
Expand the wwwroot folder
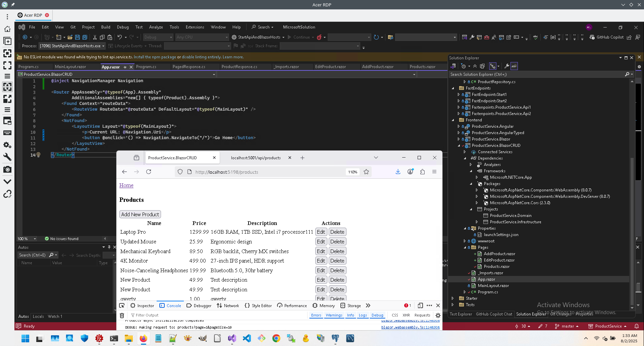465,241
